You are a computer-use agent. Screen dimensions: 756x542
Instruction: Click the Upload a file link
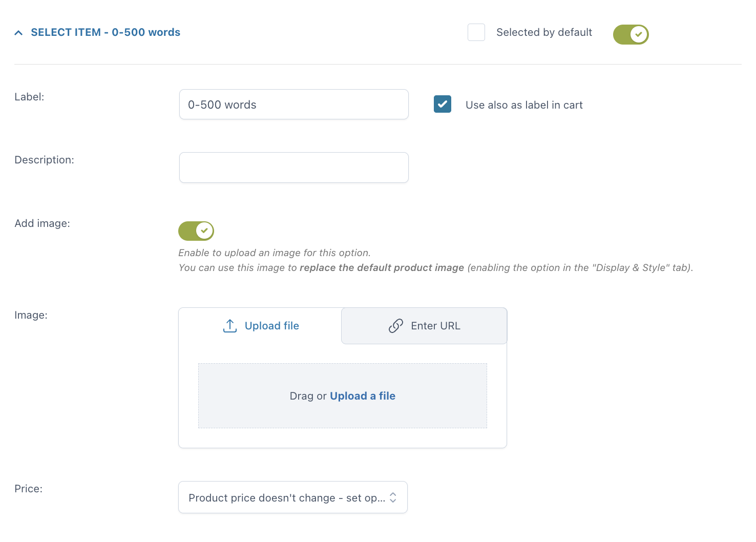click(x=363, y=396)
